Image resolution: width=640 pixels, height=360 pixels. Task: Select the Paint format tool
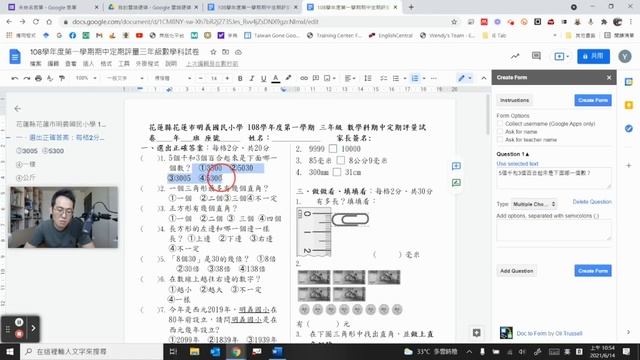(62, 78)
